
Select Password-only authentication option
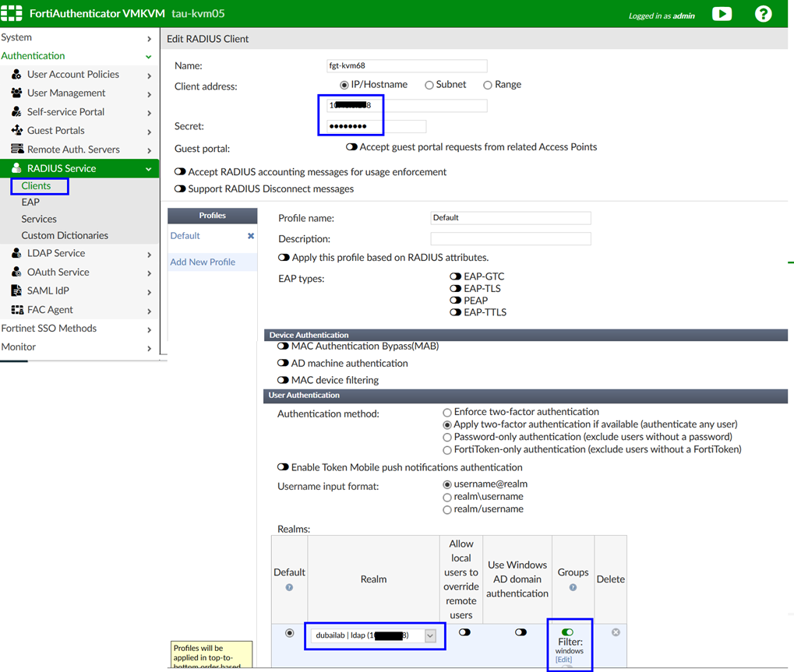coord(447,437)
